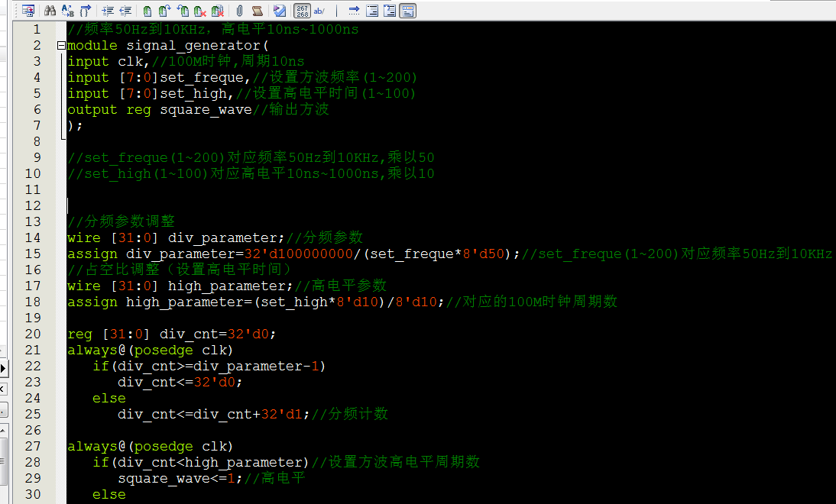Click 8'd50 constant on line 15
The width and height of the screenshot is (836, 504).
pos(484,254)
